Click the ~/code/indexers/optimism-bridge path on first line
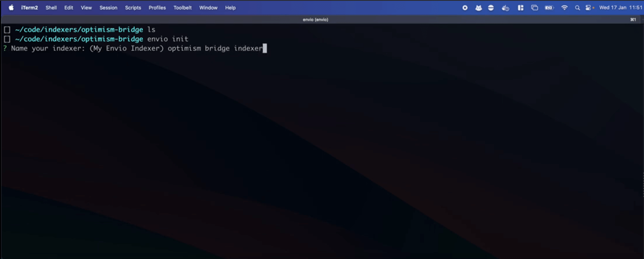 pos(79,30)
